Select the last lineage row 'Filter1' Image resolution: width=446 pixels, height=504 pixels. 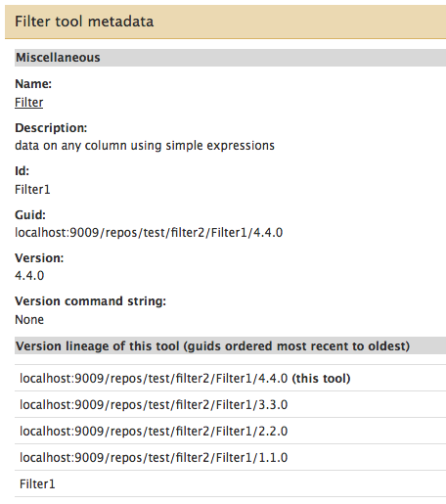230,483
